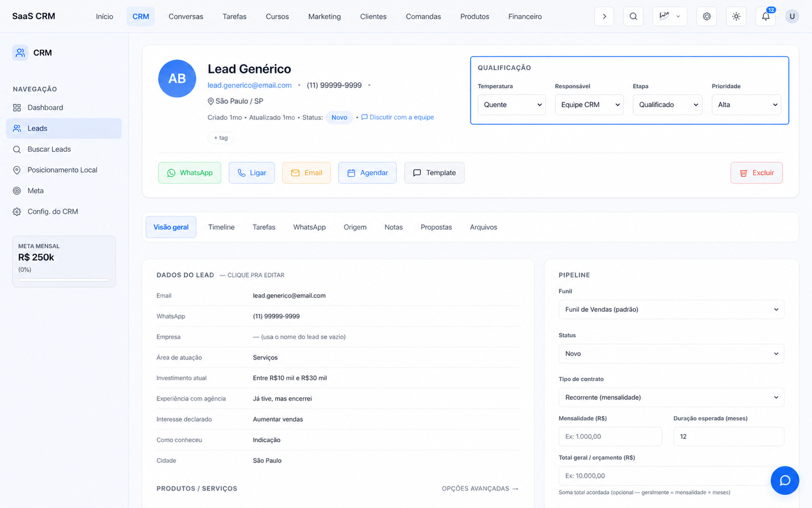Switch to the Timeline tab

pyautogui.click(x=221, y=227)
